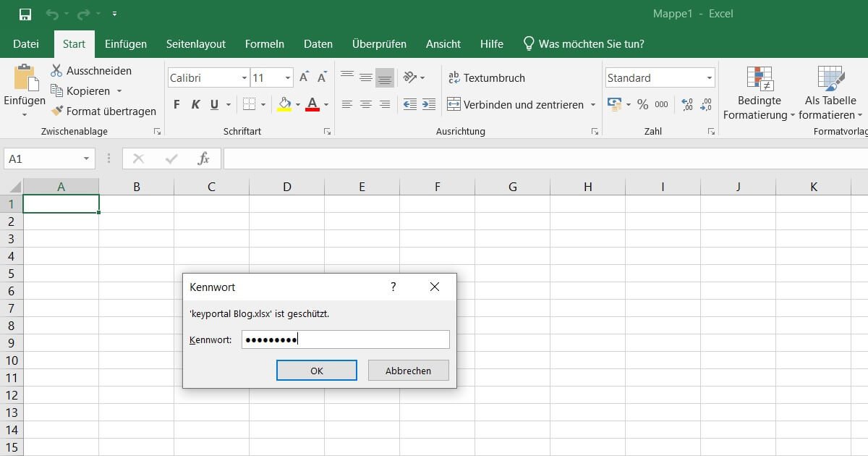Open the Customize Quick Access Toolbar arrow
The image size is (868, 456).
[115, 14]
